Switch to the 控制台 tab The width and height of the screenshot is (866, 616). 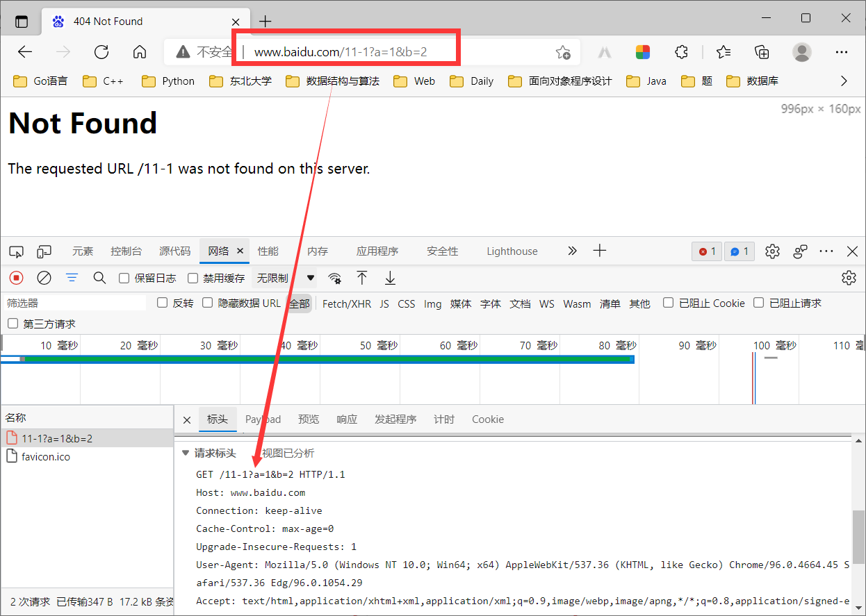(126, 251)
